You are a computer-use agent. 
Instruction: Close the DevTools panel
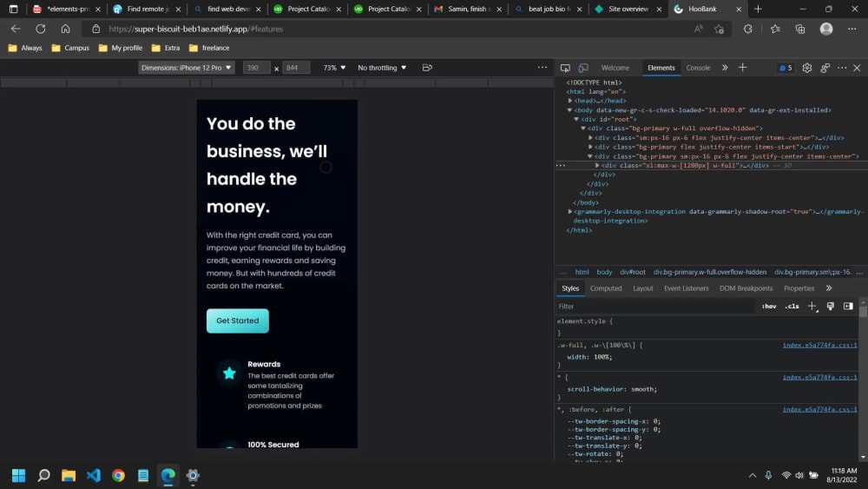(x=857, y=68)
